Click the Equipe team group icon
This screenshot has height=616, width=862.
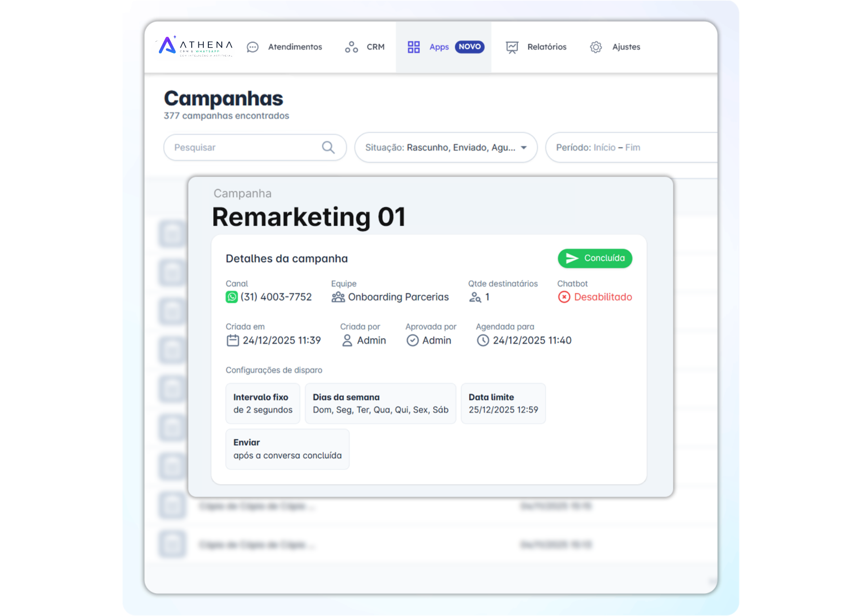tap(338, 297)
